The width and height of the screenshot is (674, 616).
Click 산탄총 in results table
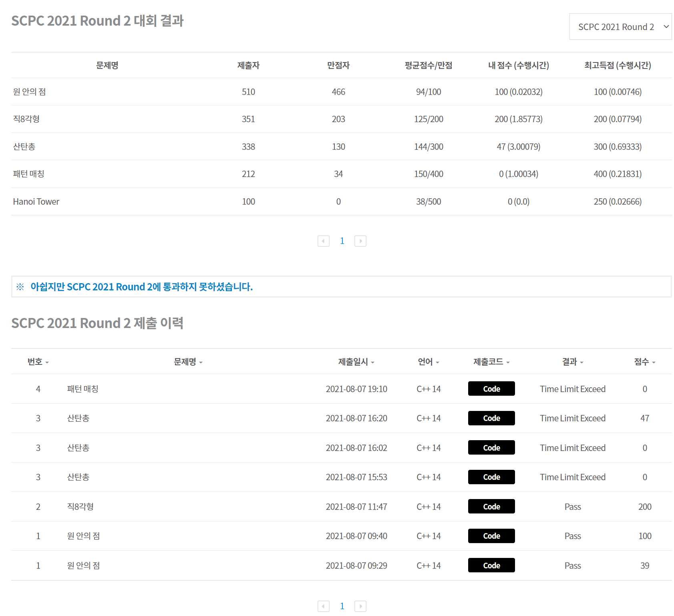(x=24, y=147)
